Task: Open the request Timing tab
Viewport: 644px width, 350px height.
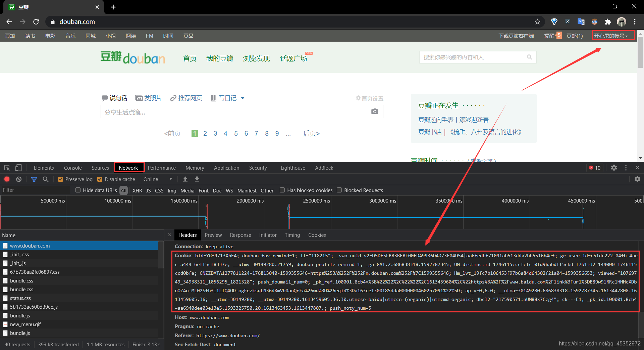Action: (x=292, y=235)
